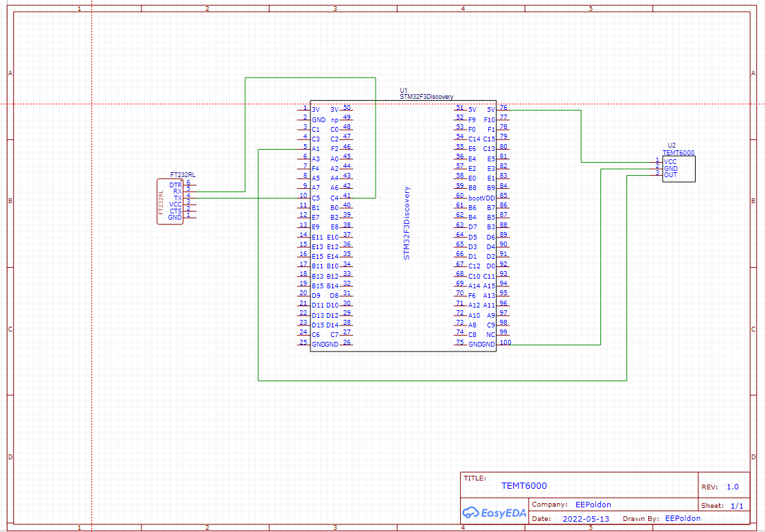Click pin 24 labeled C6 on STM32F3Discovery

pos(304,334)
